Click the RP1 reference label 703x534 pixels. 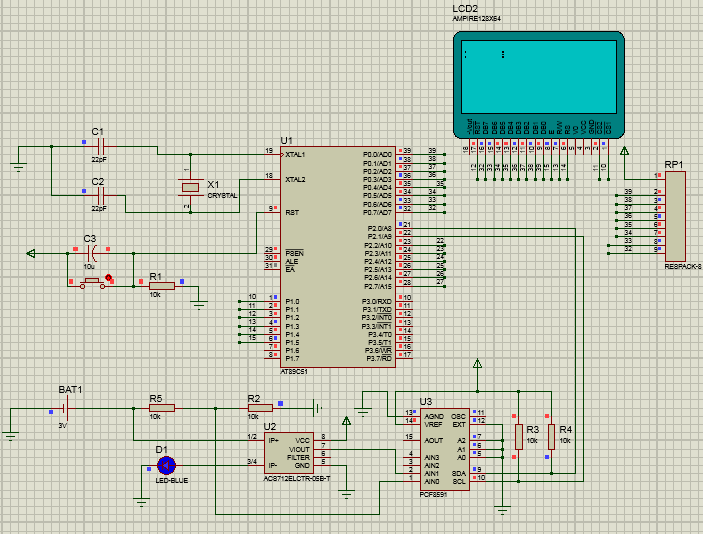[673, 165]
